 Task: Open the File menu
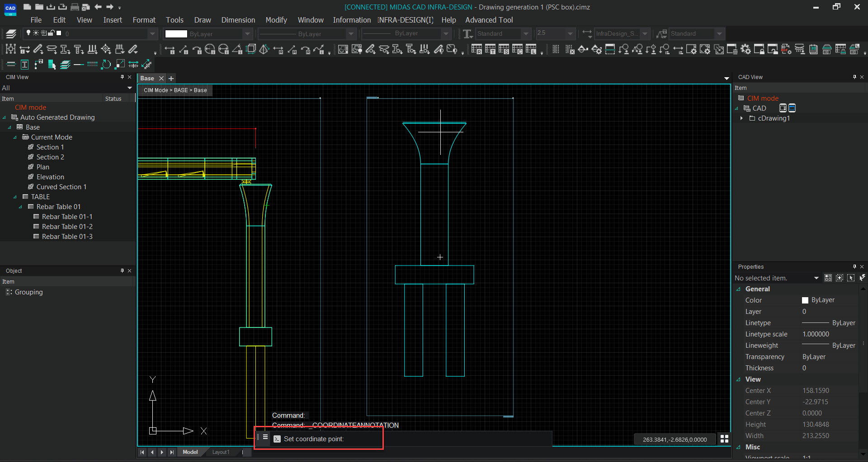tap(36, 20)
